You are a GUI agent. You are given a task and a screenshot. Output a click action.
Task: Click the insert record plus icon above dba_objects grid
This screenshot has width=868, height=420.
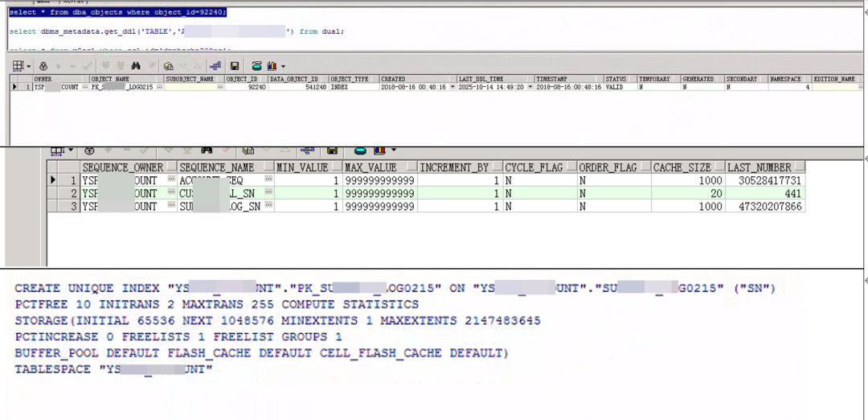point(58,67)
